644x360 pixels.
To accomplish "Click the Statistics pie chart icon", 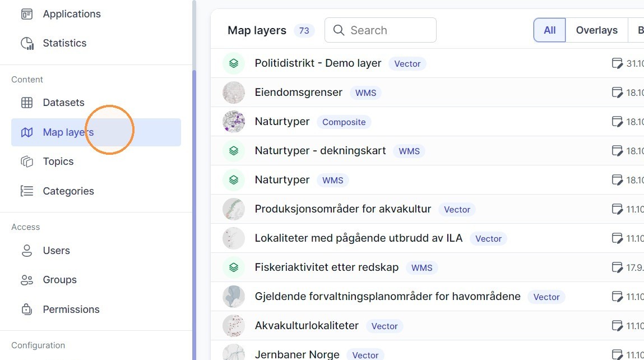I will click(x=27, y=43).
